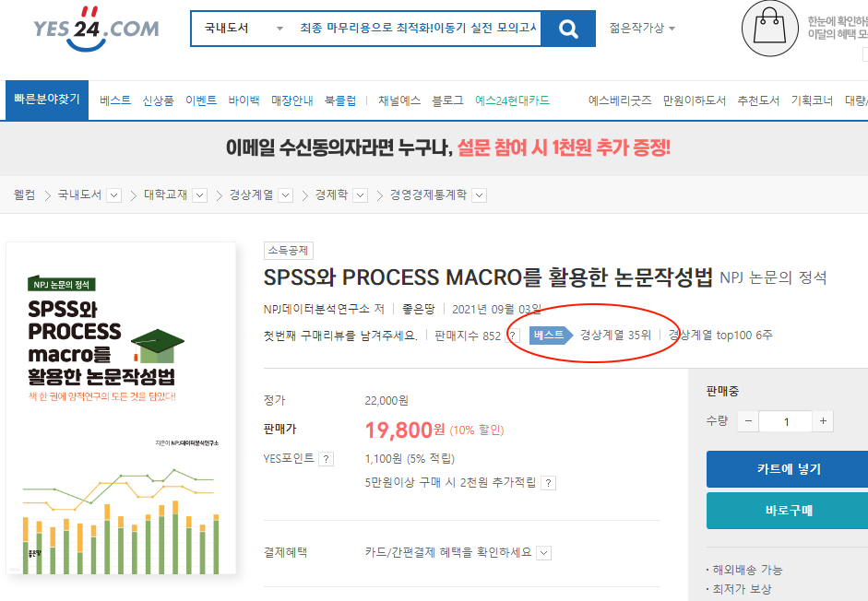
Task: Open the 만원이하도서 link
Action: pyautogui.click(x=695, y=100)
